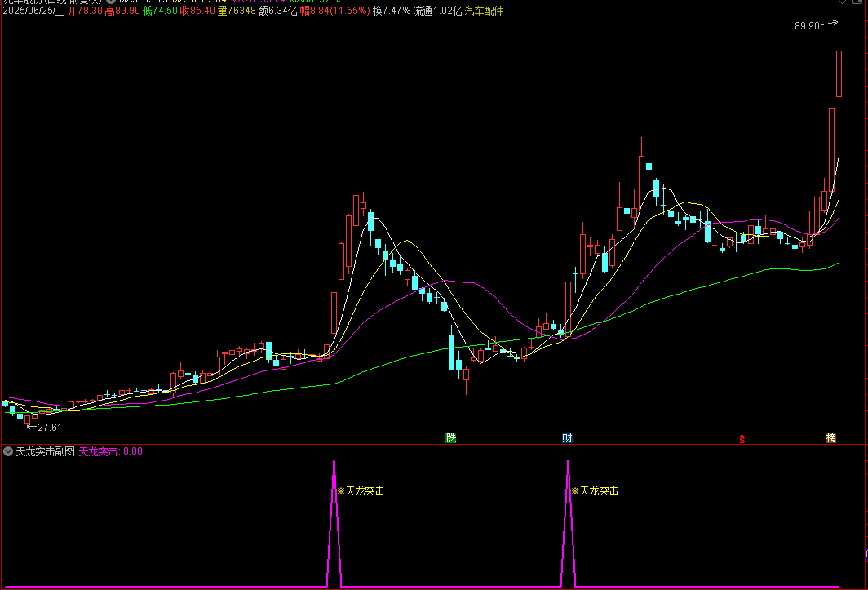
Task: Select the 天龙突击: 0.00 indicator value
Action: (x=111, y=451)
